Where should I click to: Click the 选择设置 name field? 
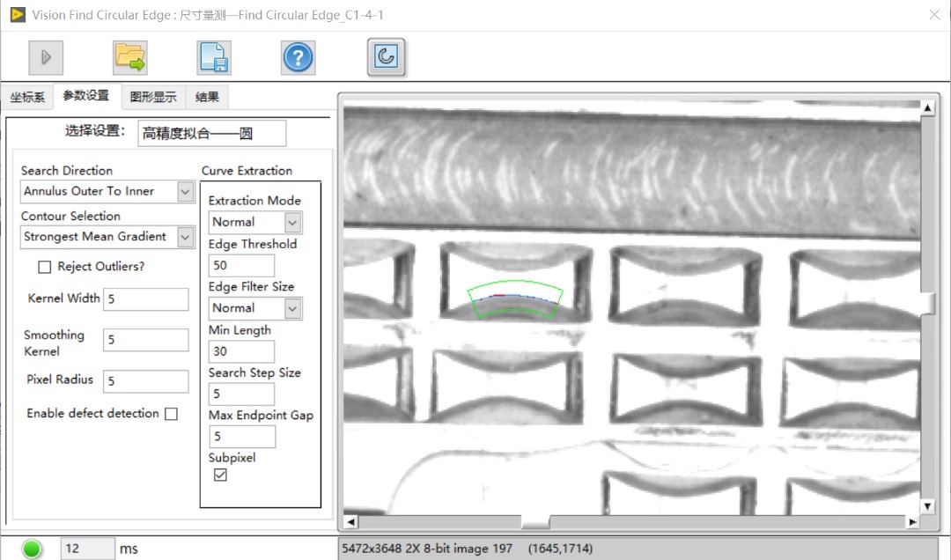coord(211,134)
